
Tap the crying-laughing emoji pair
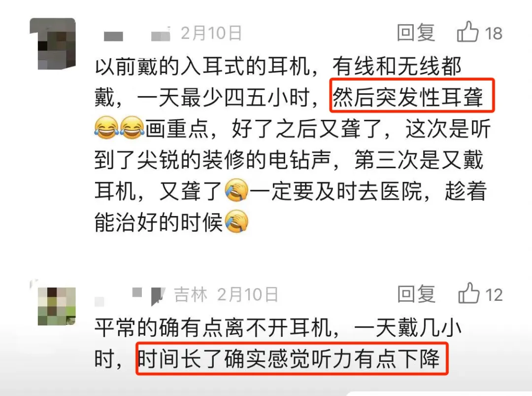click(x=119, y=128)
